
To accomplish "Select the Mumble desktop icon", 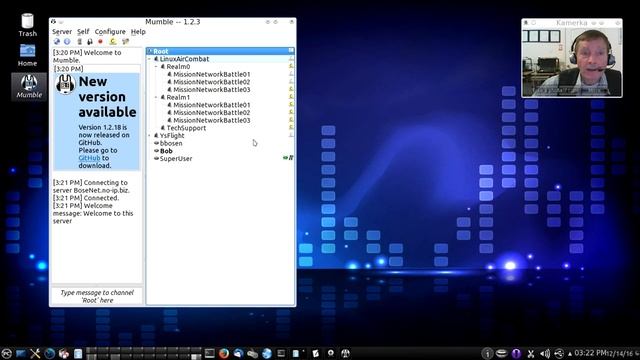I will [x=29, y=87].
